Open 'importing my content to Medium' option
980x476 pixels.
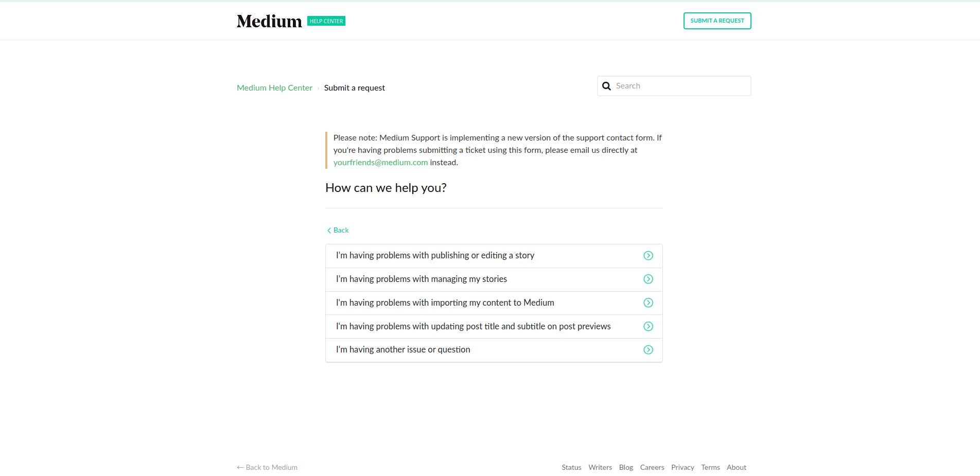(445, 303)
